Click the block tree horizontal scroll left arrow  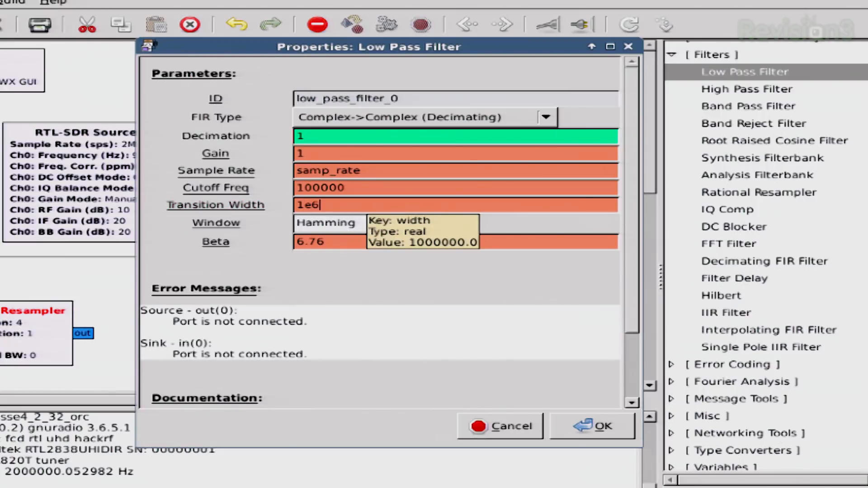point(670,479)
